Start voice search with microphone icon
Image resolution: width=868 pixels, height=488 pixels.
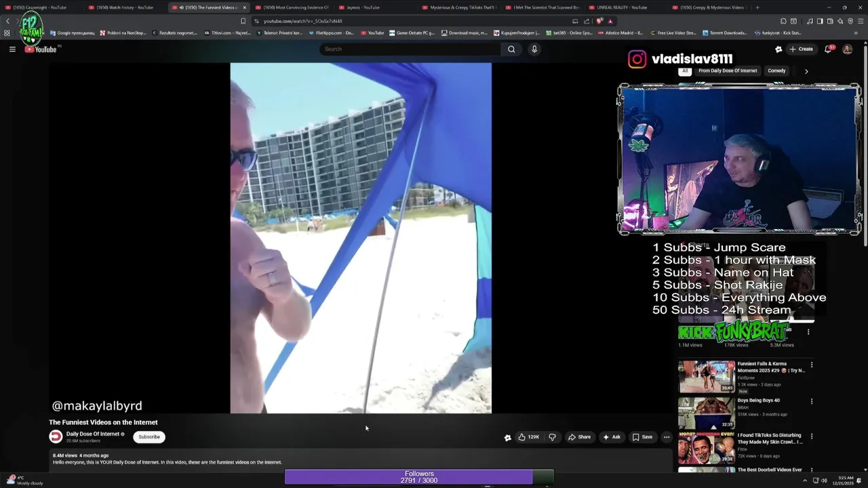[534, 49]
